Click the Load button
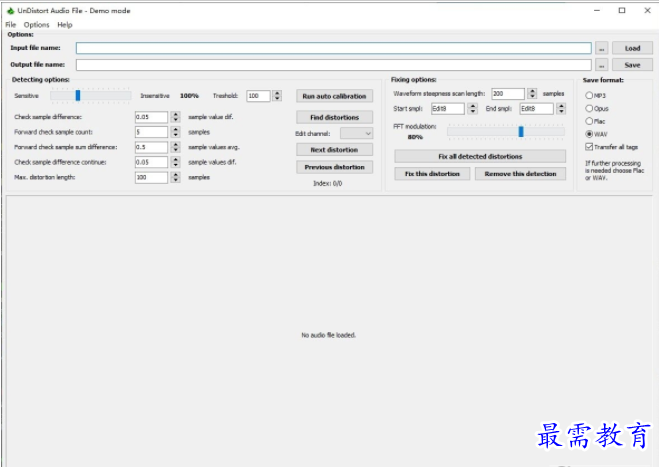659x467 pixels. [632, 48]
